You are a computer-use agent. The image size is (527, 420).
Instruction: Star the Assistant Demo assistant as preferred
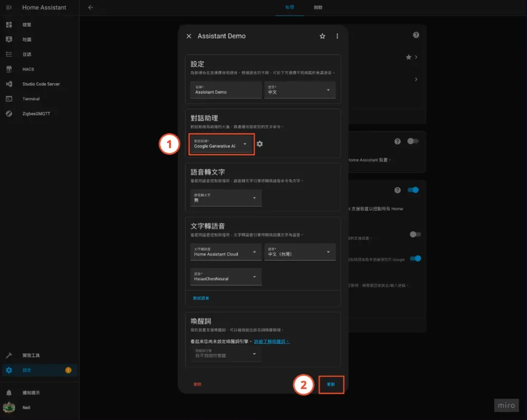pos(323,36)
